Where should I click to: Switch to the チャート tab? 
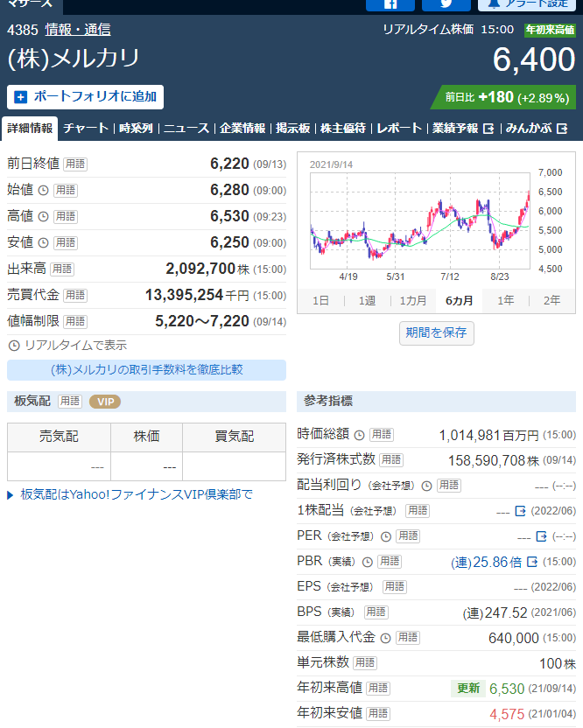[x=86, y=128]
